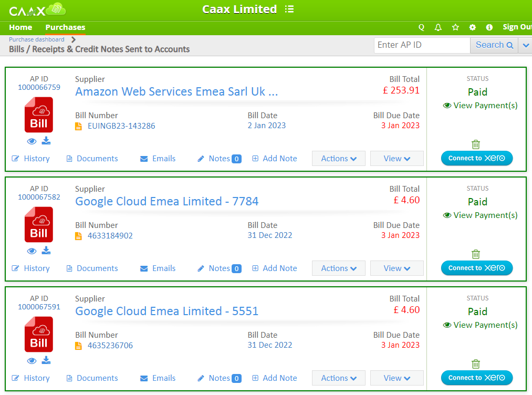The image size is (532, 395).
Task: Expand View dropdown for Google Cloud 7784 bill
Action: click(397, 268)
